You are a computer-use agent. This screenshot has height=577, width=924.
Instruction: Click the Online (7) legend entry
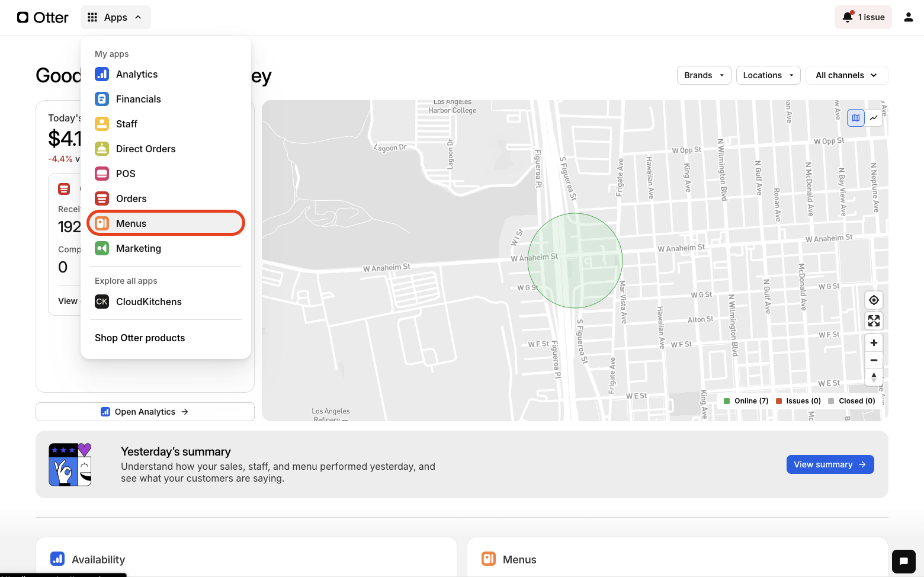pyautogui.click(x=746, y=401)
